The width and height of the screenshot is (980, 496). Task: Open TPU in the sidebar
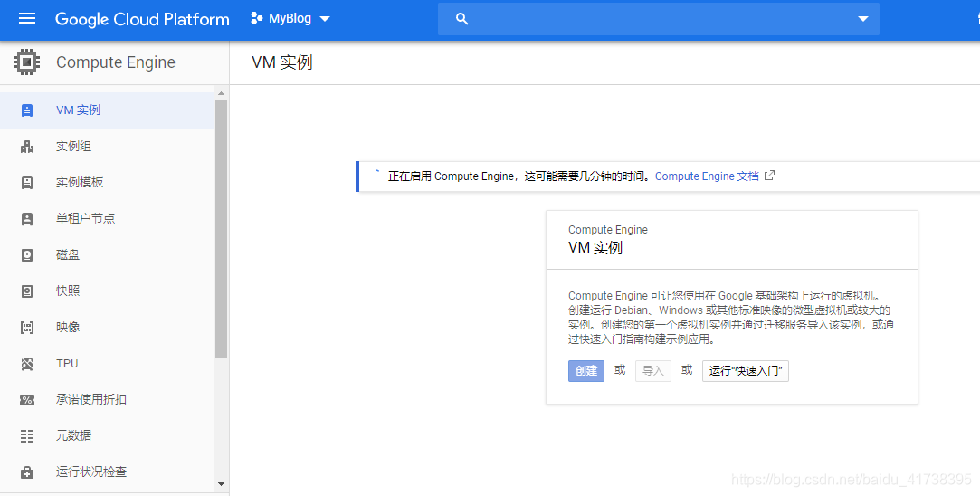(107, 363)
